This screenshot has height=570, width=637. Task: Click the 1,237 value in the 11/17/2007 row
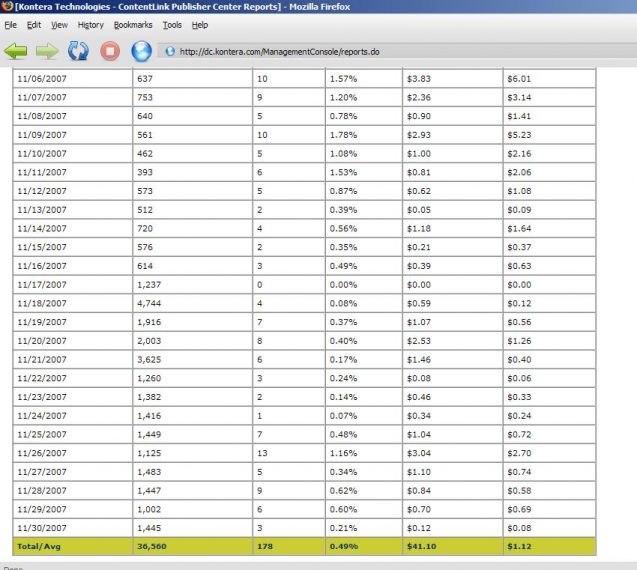click(x=149, y=285)
